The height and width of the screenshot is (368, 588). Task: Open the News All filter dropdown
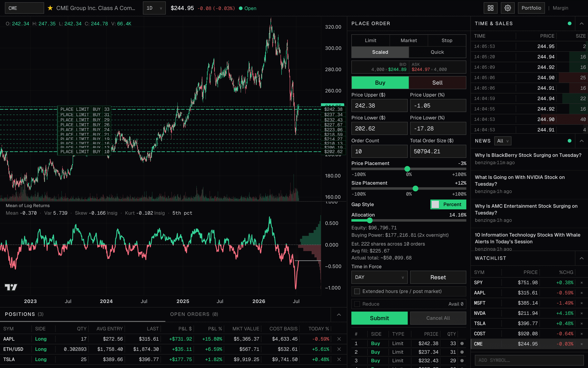point(502,141)
